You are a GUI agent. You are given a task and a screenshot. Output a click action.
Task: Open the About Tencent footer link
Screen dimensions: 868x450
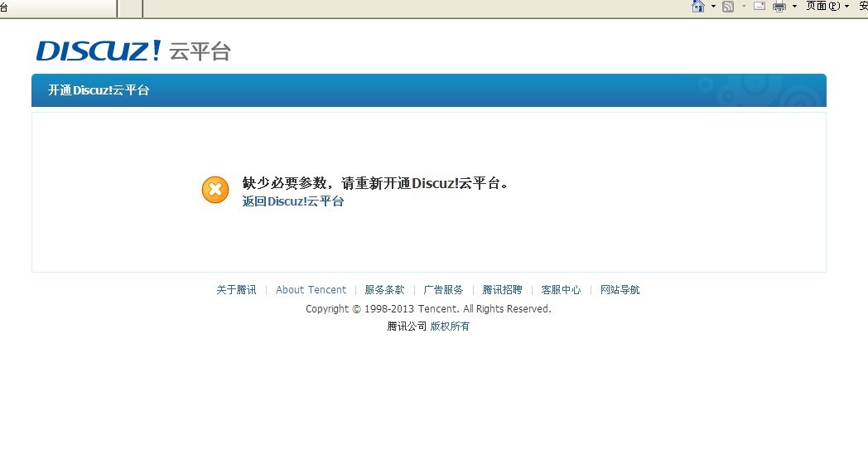[311, 290]
